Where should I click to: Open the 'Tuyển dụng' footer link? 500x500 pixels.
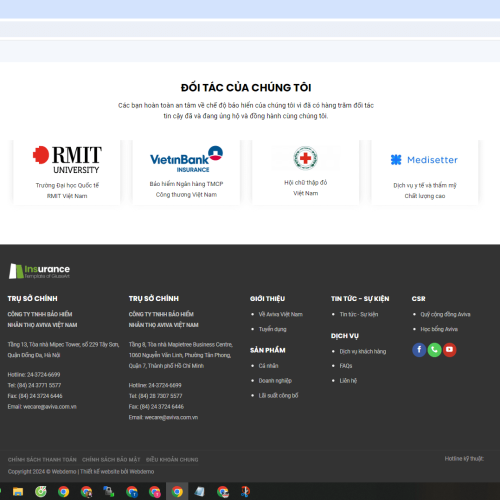pyautogui.click(x=273, y=329)
